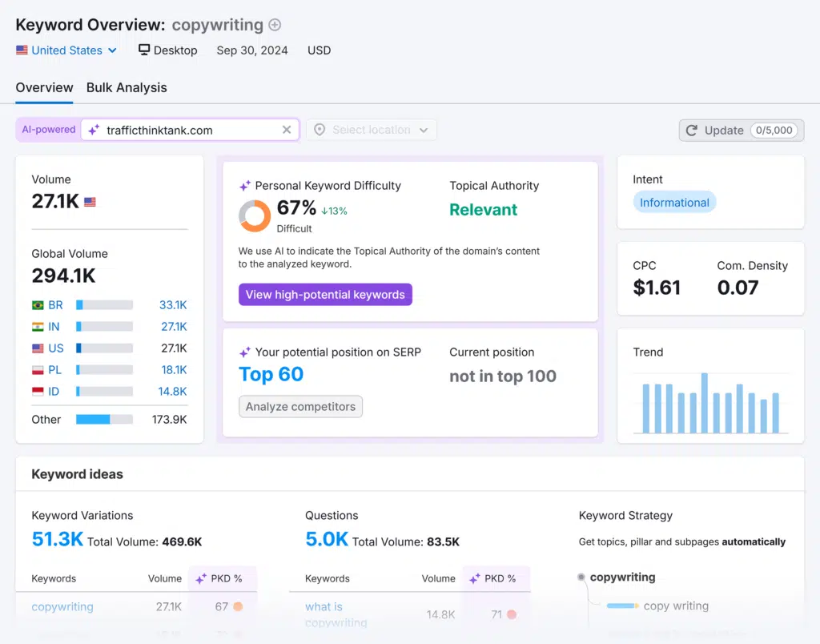Click the Brazil flag in Global Volume
Viewport: 820px width, 644px height.
[x=38, y=305]
